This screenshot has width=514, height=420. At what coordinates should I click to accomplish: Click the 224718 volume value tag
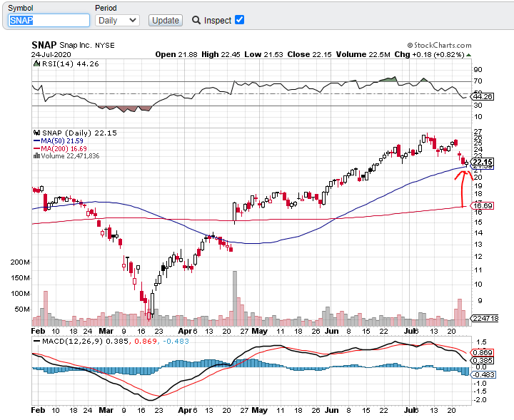click(485, 318)
